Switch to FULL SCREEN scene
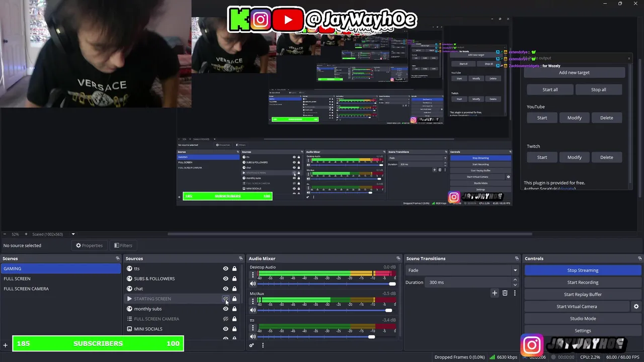This screenshot has width=644, height=362. click(x=61, y=279)
